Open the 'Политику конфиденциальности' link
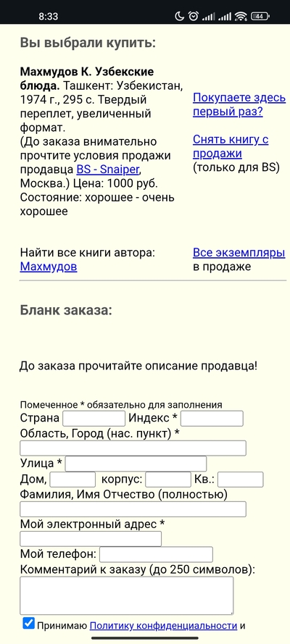This screenshot has width=290, height=644. click(x=163, y=626)
